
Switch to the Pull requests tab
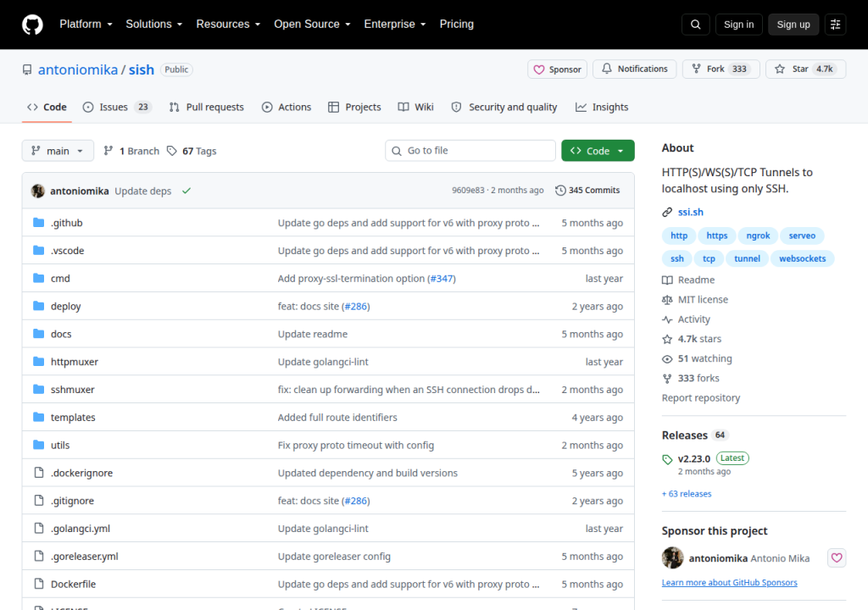pos(207,107)
